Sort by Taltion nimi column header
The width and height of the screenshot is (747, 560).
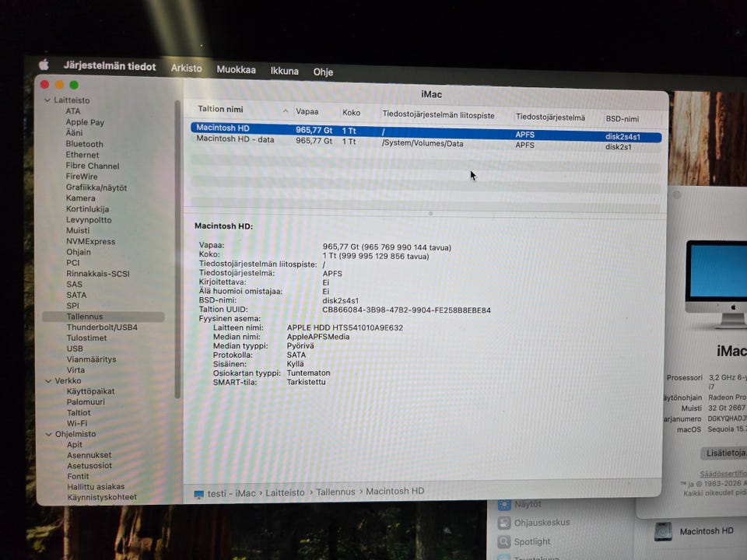point(220,109)
